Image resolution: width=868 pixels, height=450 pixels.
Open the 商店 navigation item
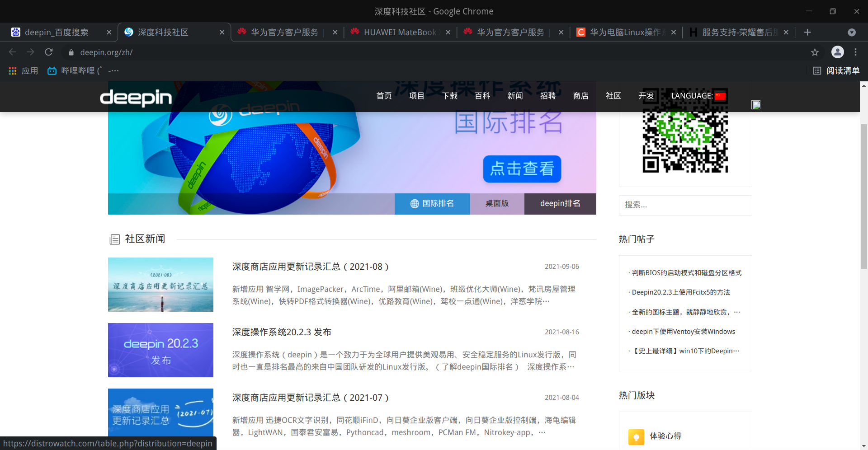[x=580, y=96]
